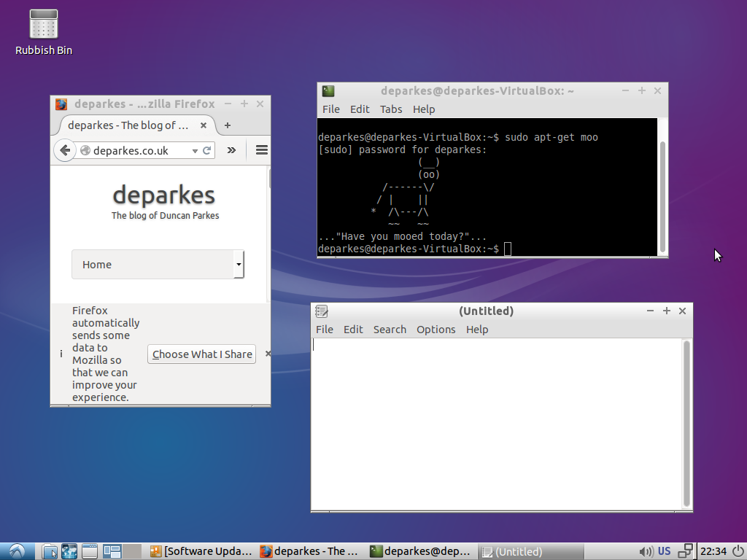This screenshot has width=747, height=560.
Task: Expand the Home page navigation dropdown
Action: [x=239, y=265]
